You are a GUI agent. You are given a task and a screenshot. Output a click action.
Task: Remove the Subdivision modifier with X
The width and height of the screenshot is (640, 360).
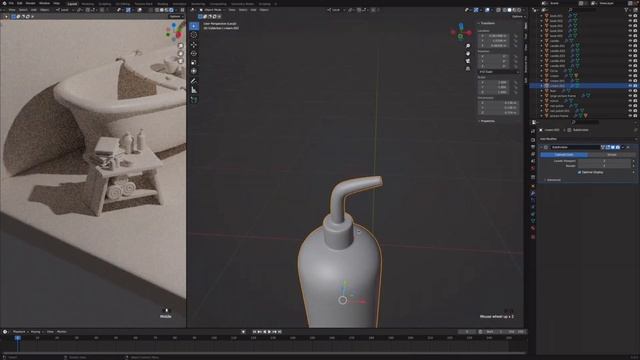pos(628,147)
